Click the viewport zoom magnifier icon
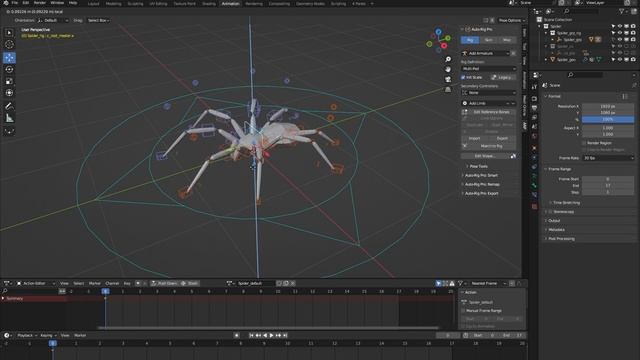 pyautogui.click(x=448, y=60)
